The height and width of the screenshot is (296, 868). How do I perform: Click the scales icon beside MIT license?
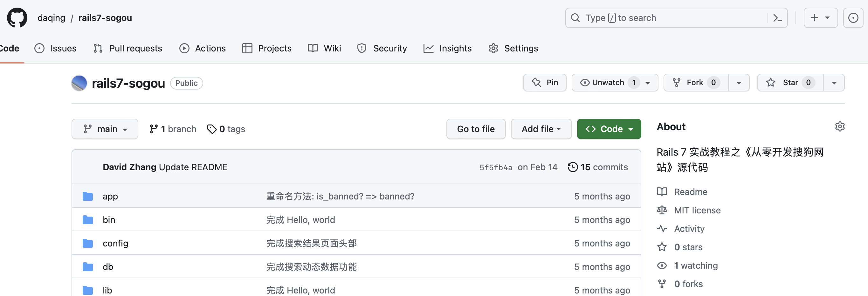[662, 211]
